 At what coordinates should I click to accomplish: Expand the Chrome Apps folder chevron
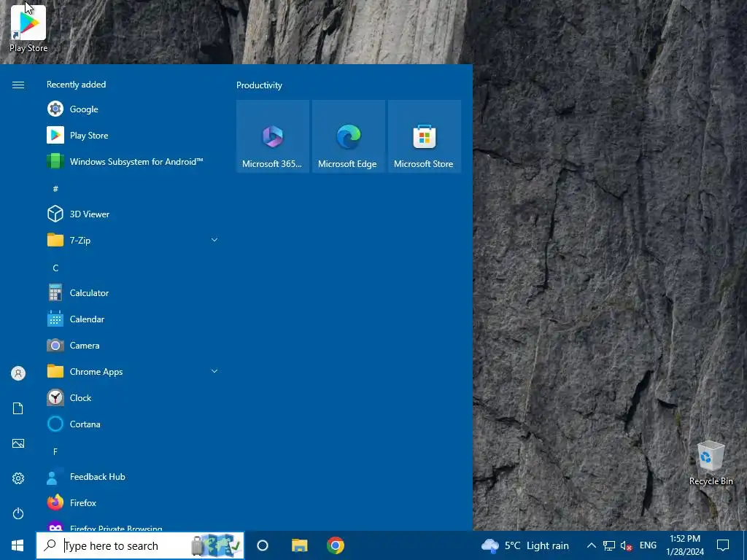coord(214,371)
